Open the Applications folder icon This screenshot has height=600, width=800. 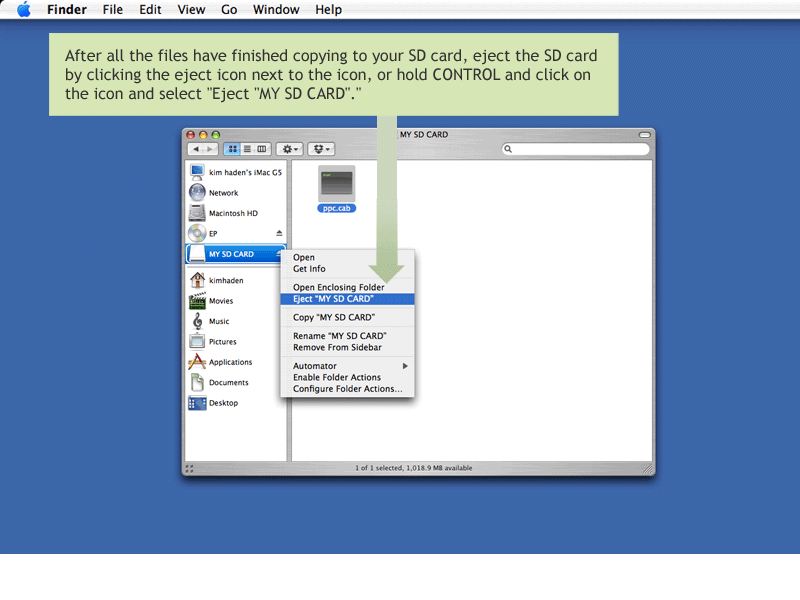(x=197, y=362)
